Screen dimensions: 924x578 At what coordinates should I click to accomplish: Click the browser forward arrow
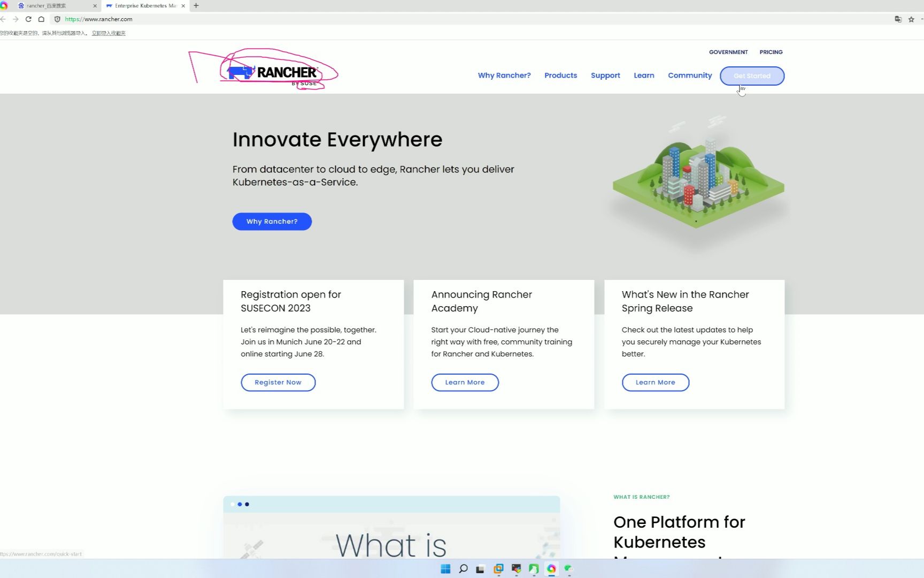coord(16,19)
